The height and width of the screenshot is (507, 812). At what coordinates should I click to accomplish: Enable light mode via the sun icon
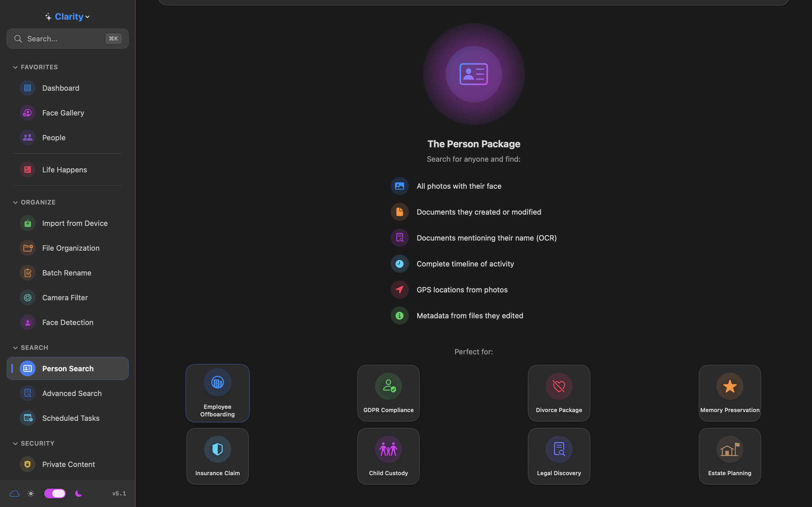[x=31, y=493]
